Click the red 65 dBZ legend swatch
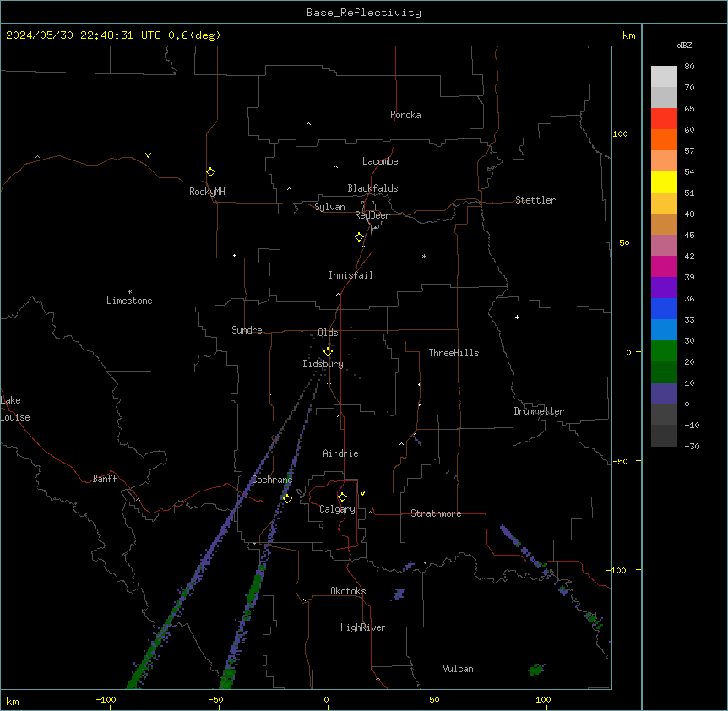This screenshot has width=728, height=711. (664, 118)
